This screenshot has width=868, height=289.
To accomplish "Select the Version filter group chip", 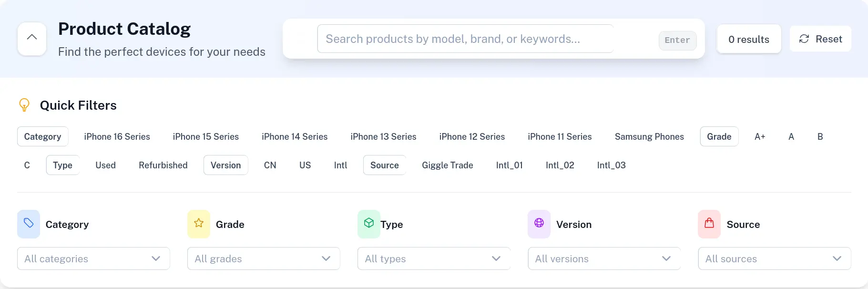I will tap(225, 165).
